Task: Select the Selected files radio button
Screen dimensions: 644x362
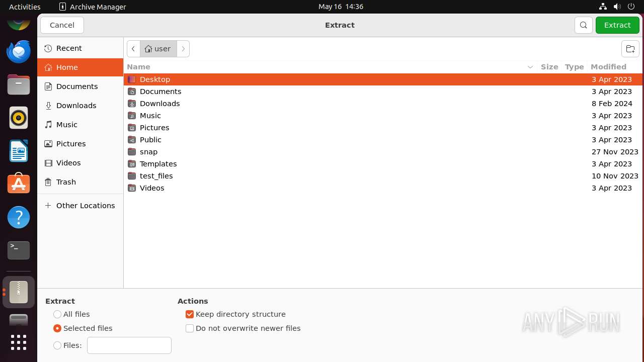Action: pos(57,328)
